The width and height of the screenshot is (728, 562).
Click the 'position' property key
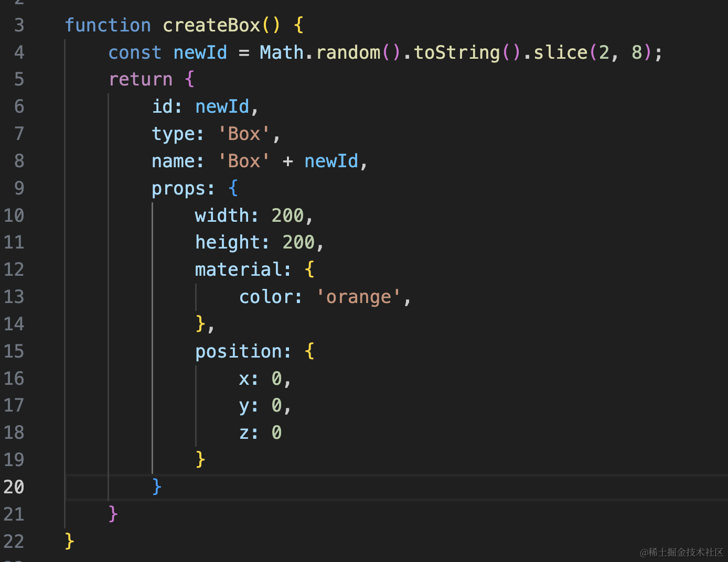tap(239, 351)
